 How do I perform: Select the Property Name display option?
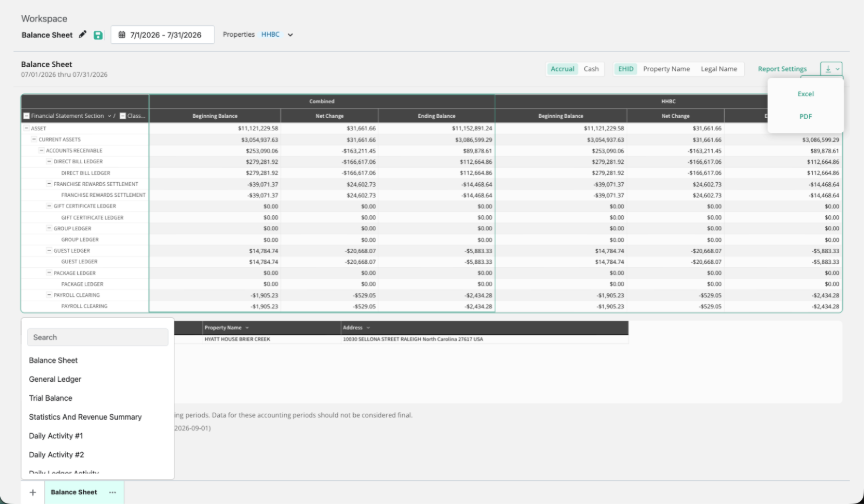click(666, 69)
